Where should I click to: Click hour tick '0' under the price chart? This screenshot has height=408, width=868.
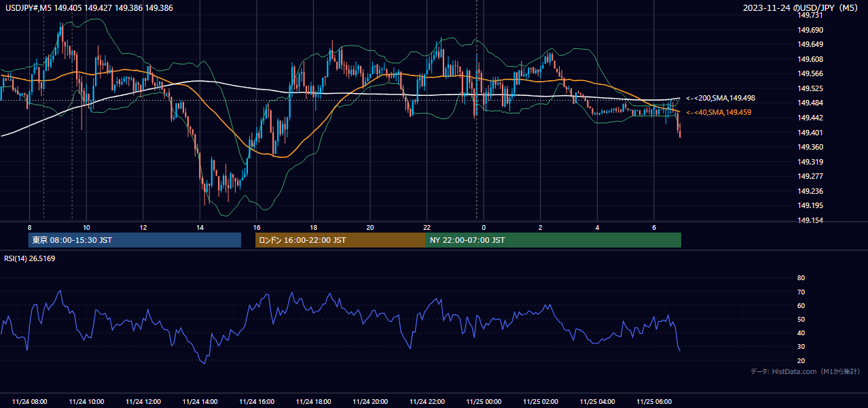484,227
